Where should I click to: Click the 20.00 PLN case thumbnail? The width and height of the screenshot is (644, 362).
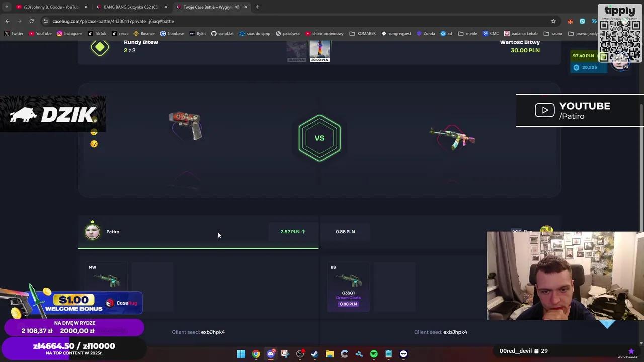(x=319, y=51)
